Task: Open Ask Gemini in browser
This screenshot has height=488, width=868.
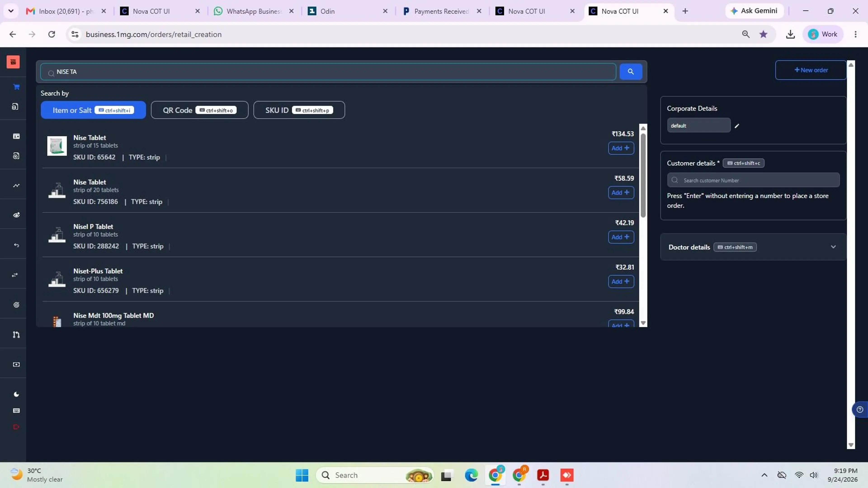Action: point(754,11)
